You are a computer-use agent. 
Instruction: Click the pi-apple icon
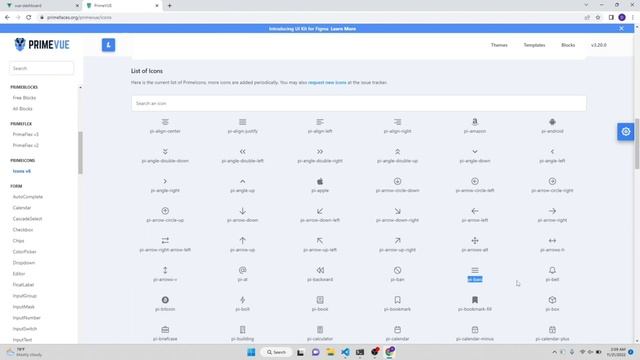click(x=320, y=181)
